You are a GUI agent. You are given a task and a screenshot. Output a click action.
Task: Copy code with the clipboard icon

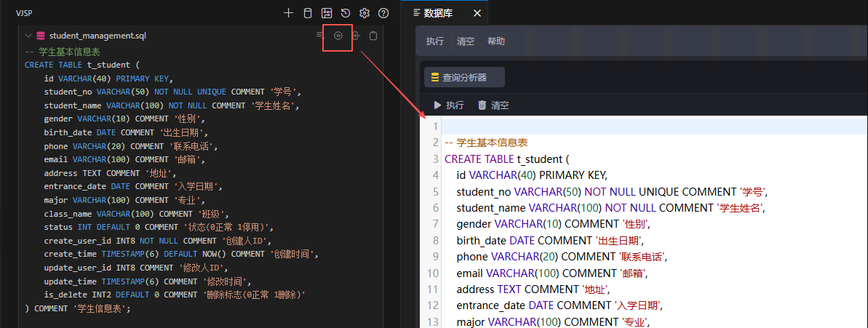373,36
